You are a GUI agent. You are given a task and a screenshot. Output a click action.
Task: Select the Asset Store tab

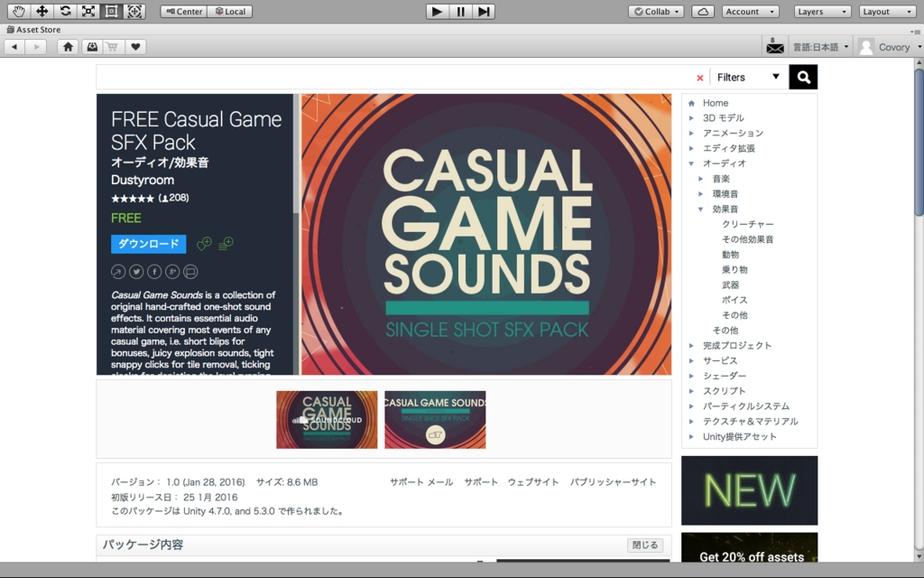pos(33,29)
